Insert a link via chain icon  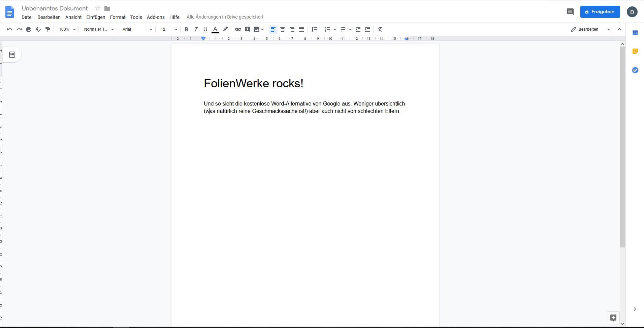[x=238, y=29]
